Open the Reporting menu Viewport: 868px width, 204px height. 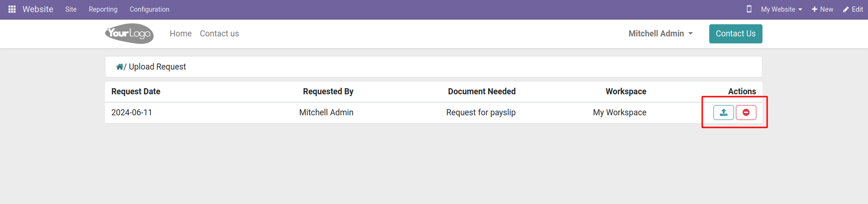click(x=103, y=9)
